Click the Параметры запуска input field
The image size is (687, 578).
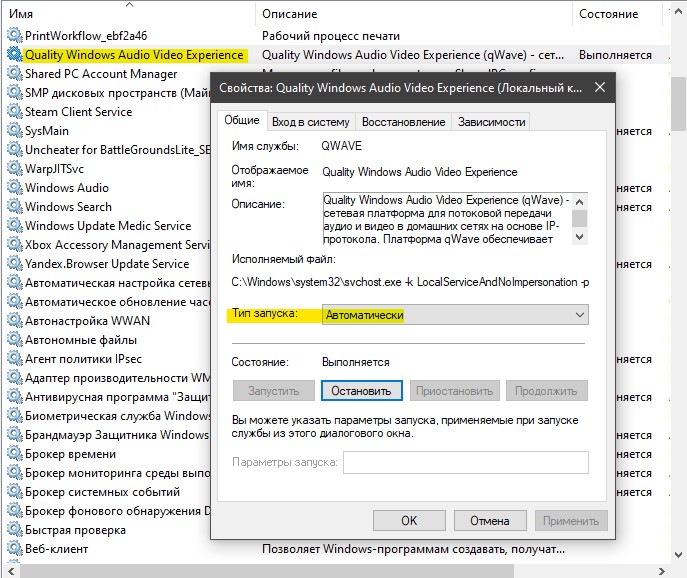[x=466, y=462]
